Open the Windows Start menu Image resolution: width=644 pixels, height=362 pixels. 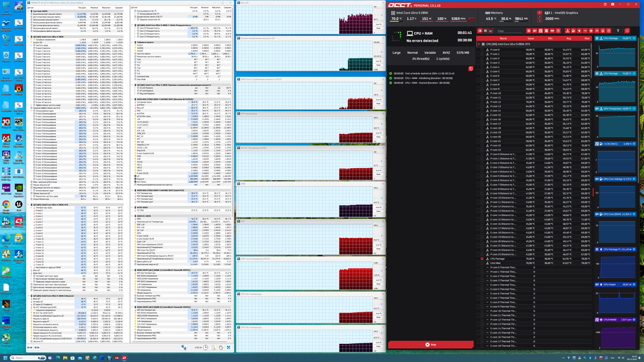5,358
